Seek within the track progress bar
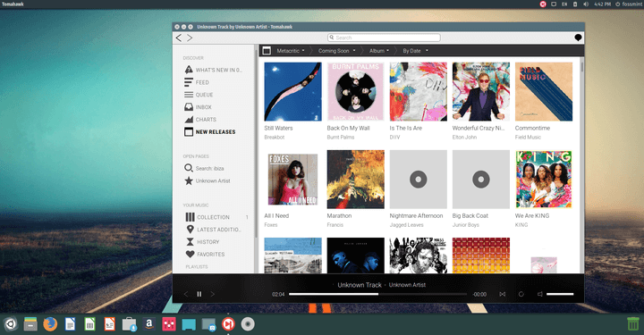This screenshot has width=644, height=335. (x=377, y=294)
